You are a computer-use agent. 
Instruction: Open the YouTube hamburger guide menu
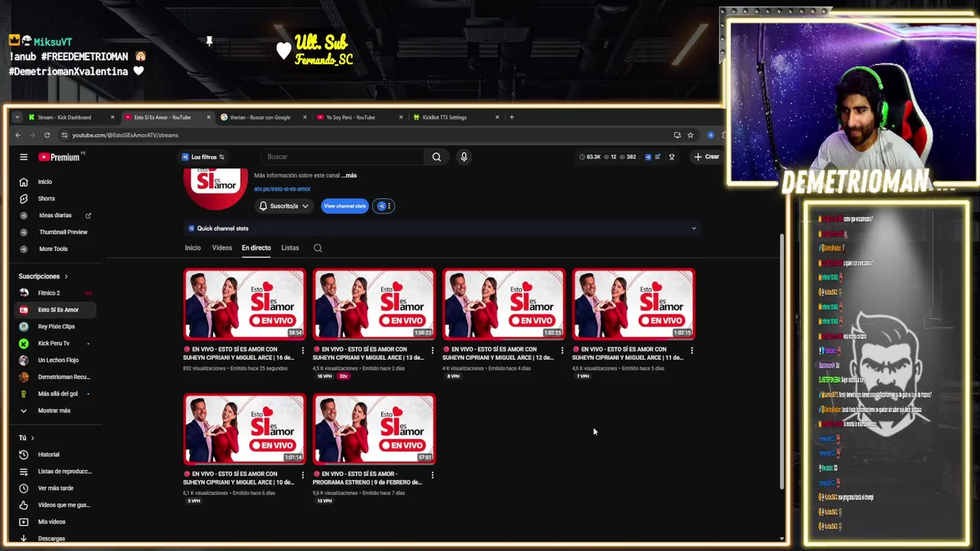[24, 157]
